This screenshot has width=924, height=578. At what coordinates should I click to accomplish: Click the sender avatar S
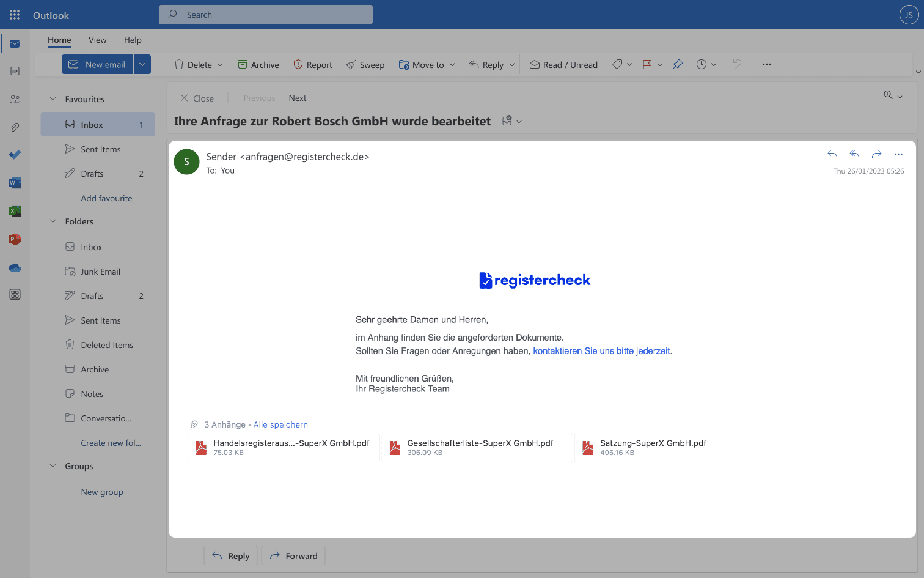[x=186, y=161]
